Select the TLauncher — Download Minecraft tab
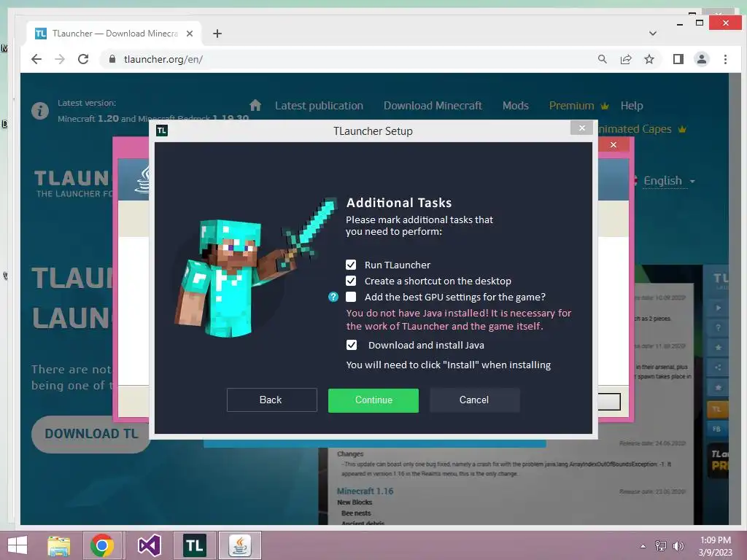This screenshot has width=747, height=560. (x=115, y=34)
